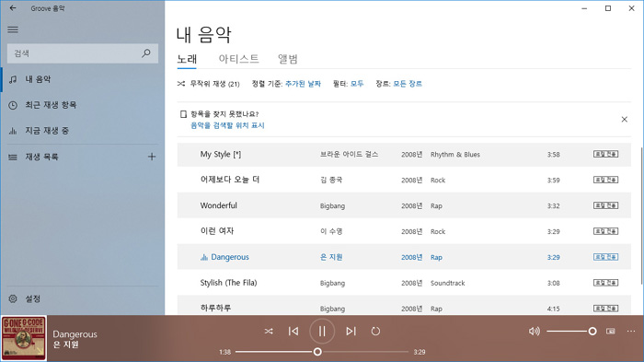
Task: Open genre dropdown 모든 장르
Action: (408, 84)
